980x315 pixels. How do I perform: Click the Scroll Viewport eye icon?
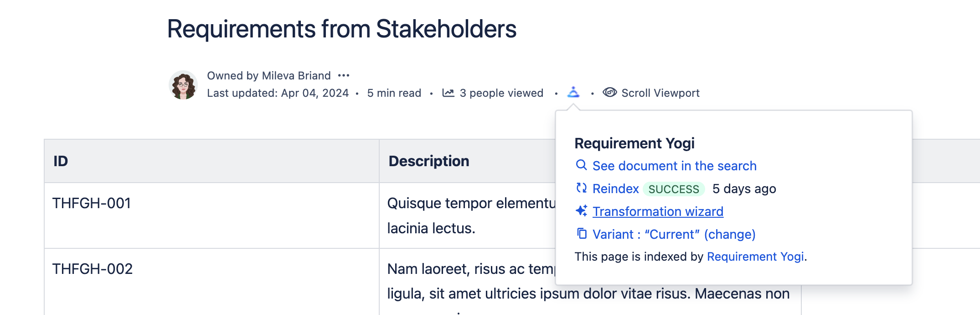(609, 93)
